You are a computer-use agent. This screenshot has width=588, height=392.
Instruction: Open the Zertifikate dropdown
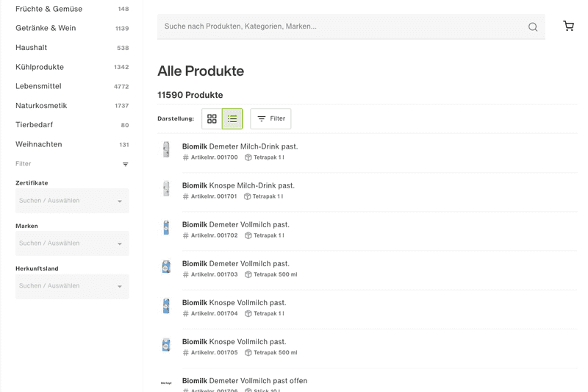72,201
